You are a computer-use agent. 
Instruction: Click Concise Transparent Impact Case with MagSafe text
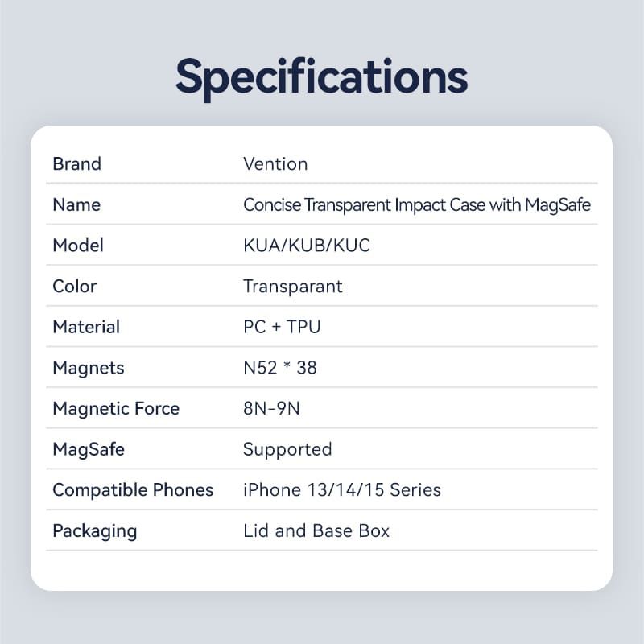417,205
